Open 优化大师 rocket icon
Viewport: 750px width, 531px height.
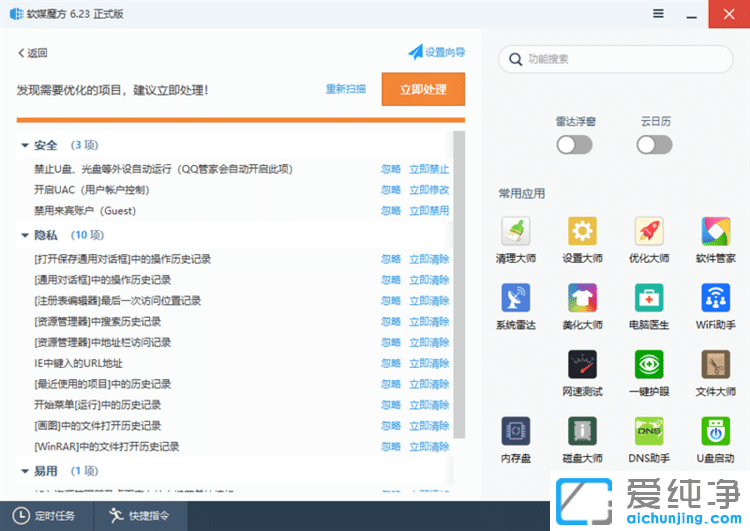[x=649, y=231]
